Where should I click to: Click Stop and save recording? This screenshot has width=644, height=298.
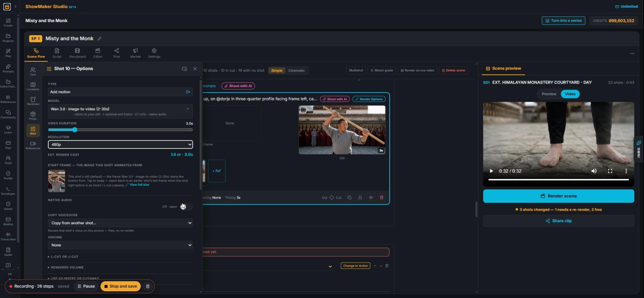120,286
